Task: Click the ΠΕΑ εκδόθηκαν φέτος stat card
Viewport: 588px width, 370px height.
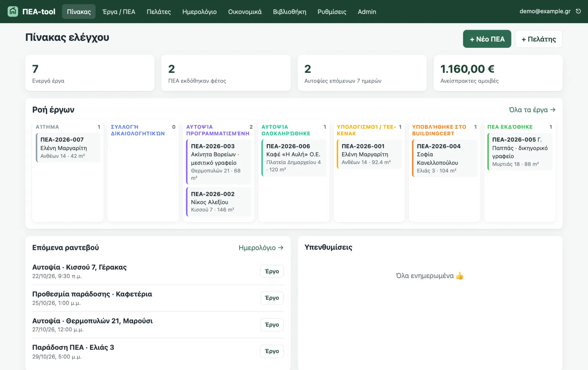Action: point(226,73)
